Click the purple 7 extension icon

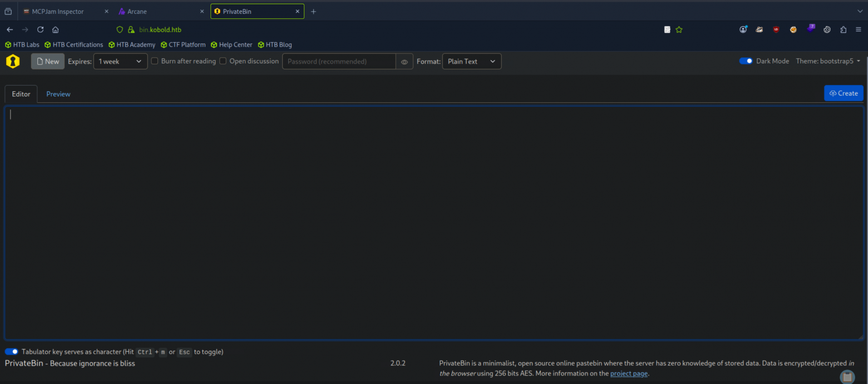click(x=810, y=28)
